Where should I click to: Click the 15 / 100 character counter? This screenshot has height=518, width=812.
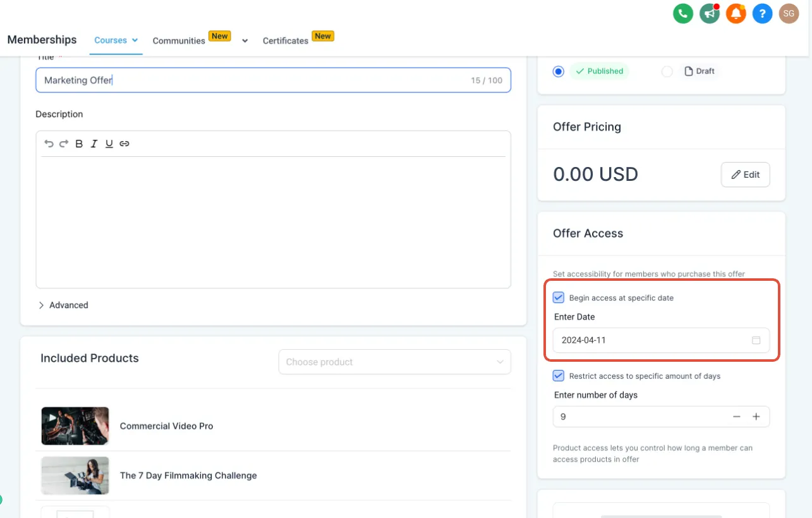(487, 81)
